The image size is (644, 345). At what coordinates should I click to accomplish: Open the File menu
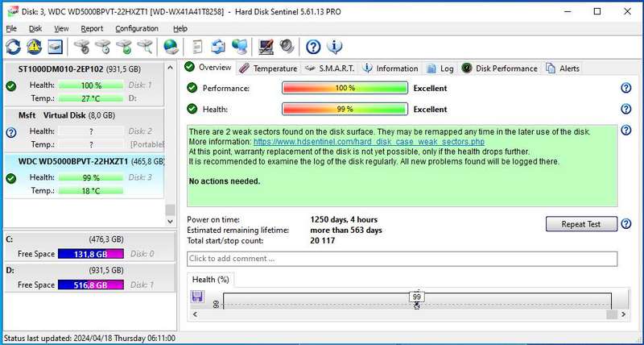(11, 28)
